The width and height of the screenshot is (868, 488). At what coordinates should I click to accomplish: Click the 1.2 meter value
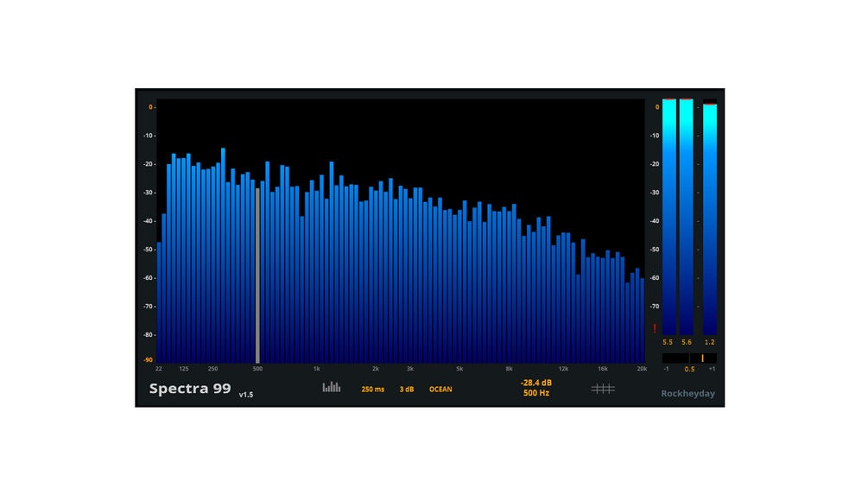click(710, 343)
